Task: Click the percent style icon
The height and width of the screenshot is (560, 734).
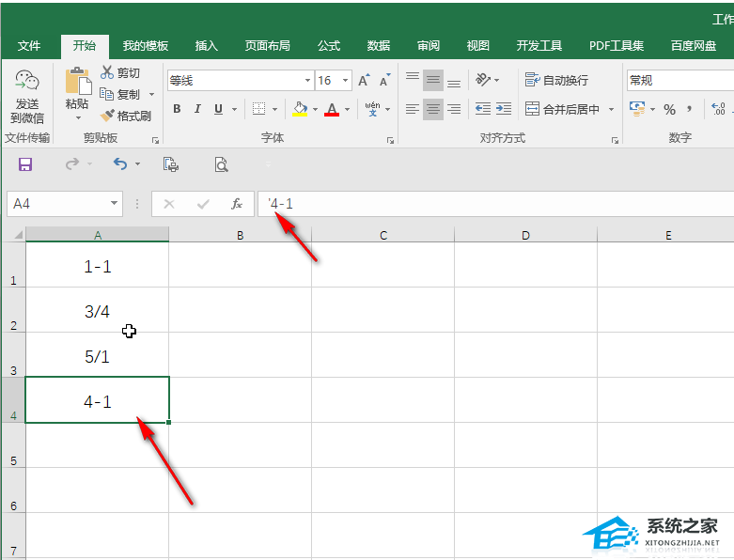Action: click(669, 110)
